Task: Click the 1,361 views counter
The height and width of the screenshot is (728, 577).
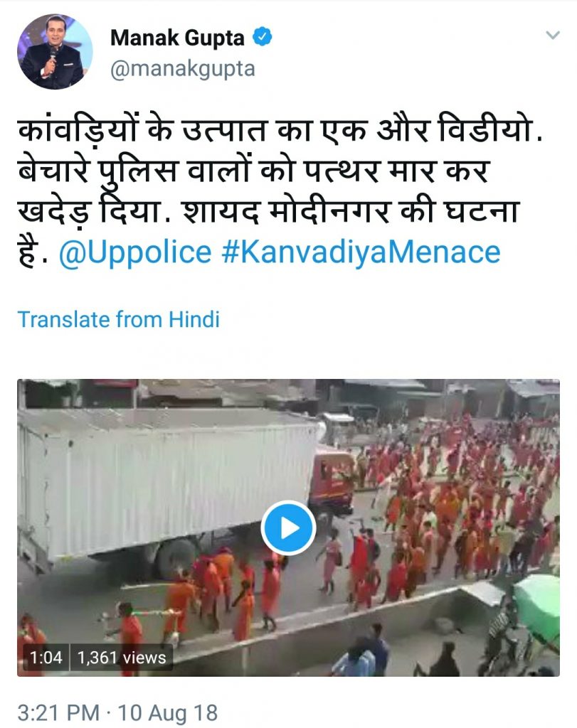Action: 121,658
